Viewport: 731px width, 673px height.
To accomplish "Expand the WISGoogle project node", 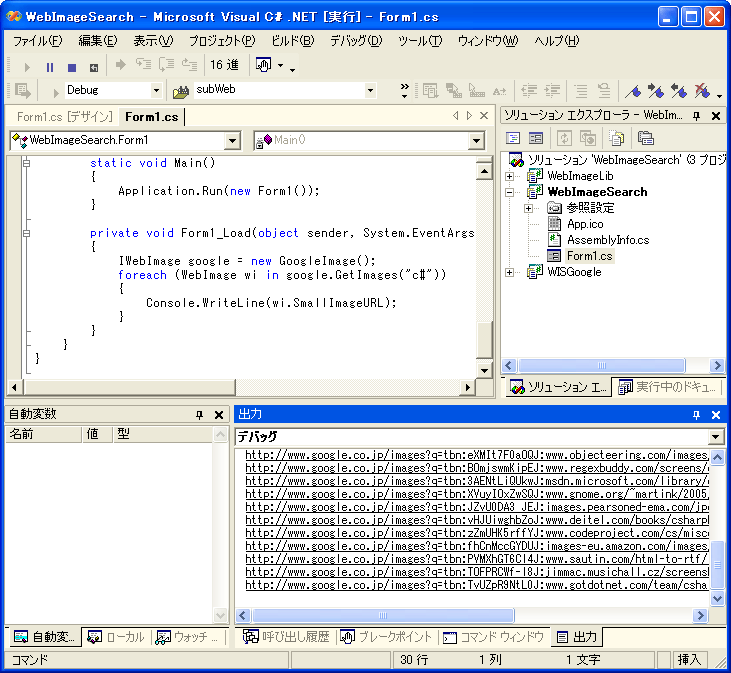I will click(x=509, y=272).
